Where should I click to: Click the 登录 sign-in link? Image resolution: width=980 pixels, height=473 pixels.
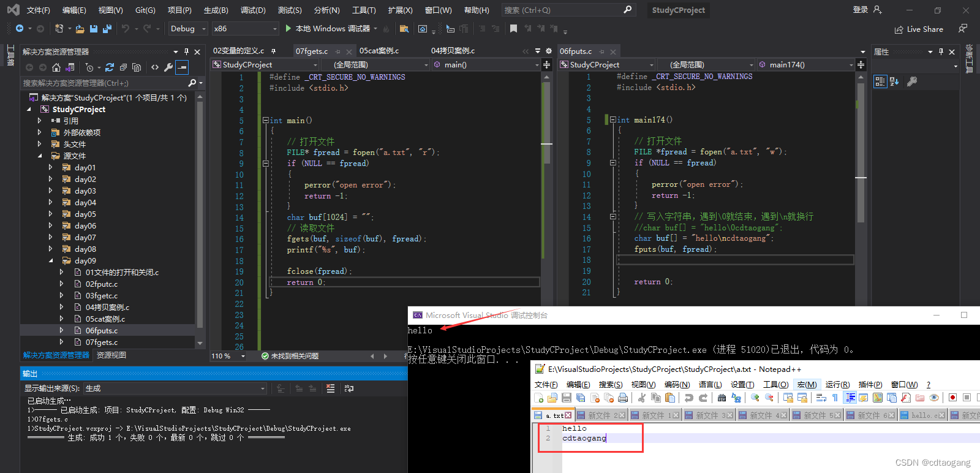coord(861,10)
